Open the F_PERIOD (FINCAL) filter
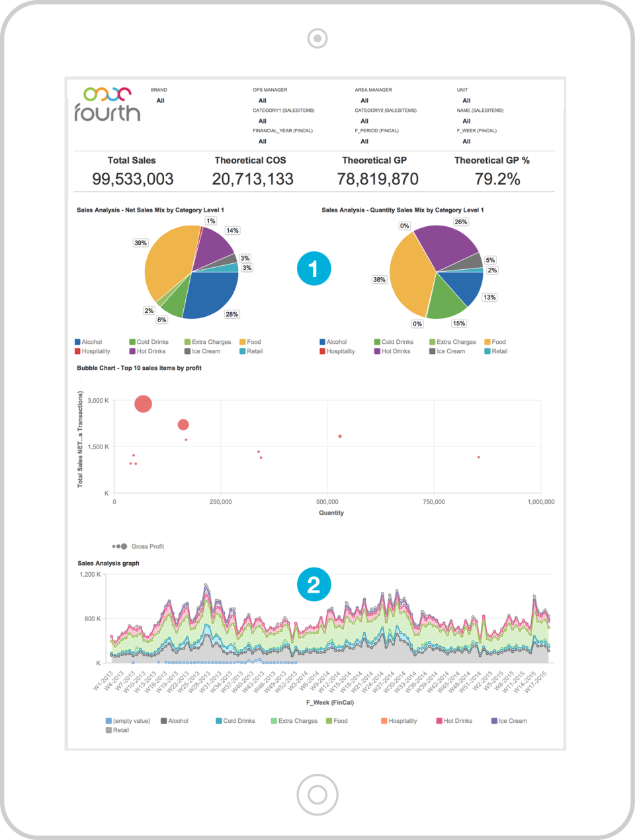Image resolution: width=635 pixels, height=840 pixels. 364,142
